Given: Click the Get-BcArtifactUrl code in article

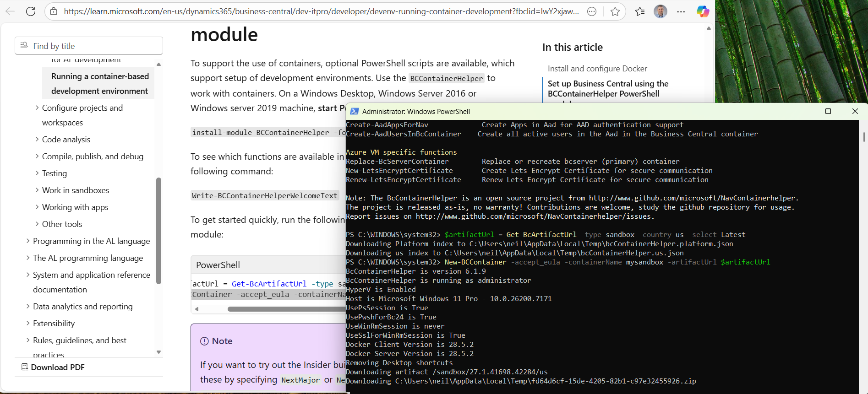Looking at the screenshot, I should 269,284.
